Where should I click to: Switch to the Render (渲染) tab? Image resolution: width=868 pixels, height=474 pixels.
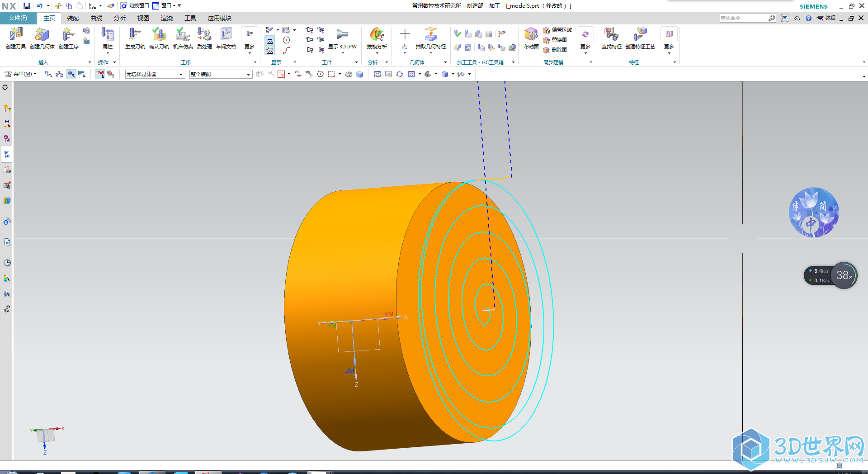[x=167, y=18]
